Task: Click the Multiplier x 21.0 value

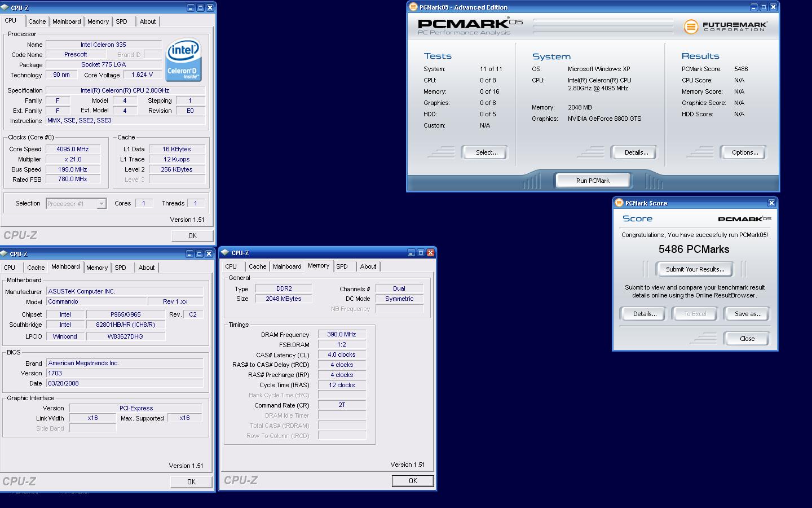Action: 73,160
